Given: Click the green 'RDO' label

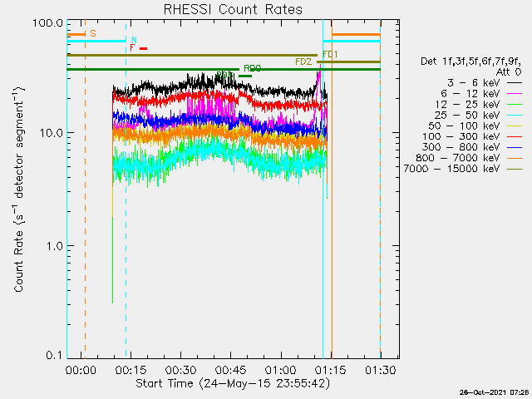Looking at the screenshot, I should pos(253,68).
